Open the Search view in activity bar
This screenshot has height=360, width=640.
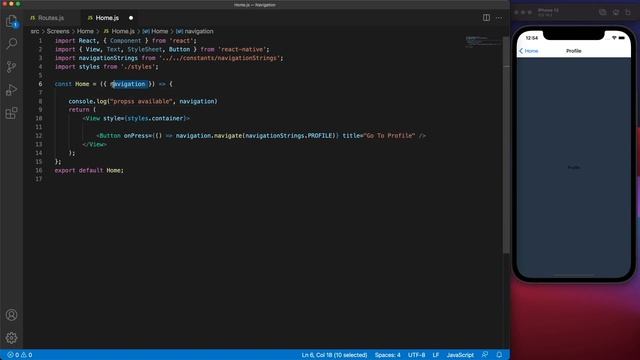(x=11, y=43)
